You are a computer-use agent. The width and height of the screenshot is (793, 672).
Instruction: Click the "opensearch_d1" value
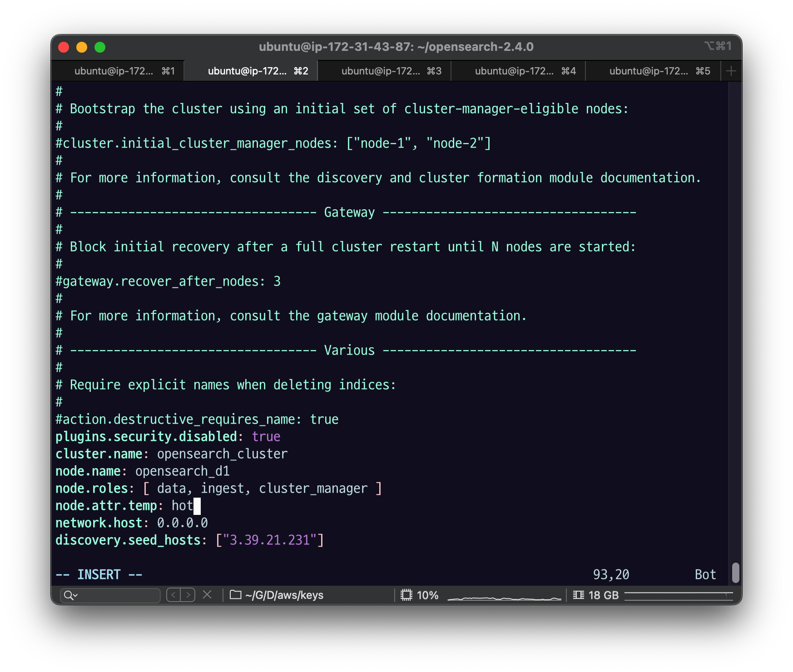click(x=183, y=471)
